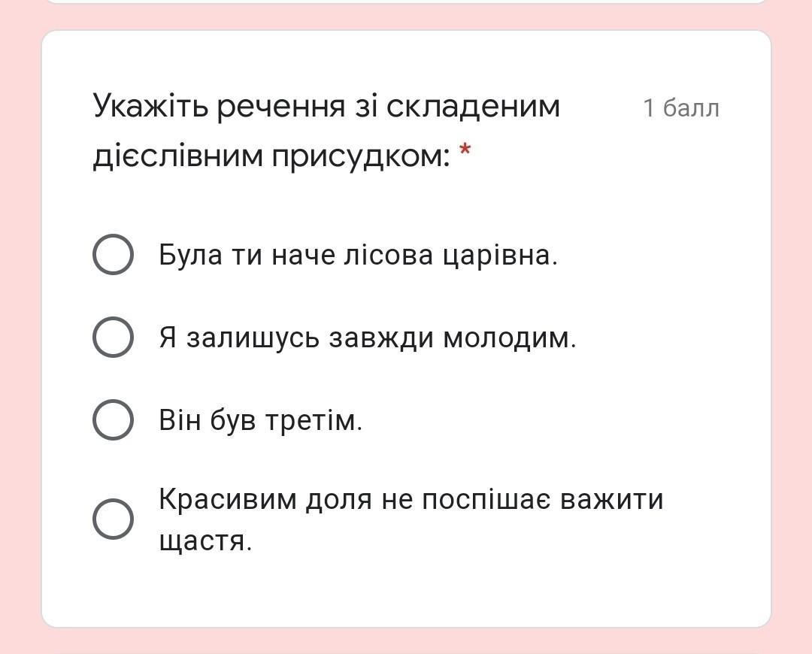Click the previous question card's bottom edge
This screenshot has height=654, width=812.
[406, 3]
